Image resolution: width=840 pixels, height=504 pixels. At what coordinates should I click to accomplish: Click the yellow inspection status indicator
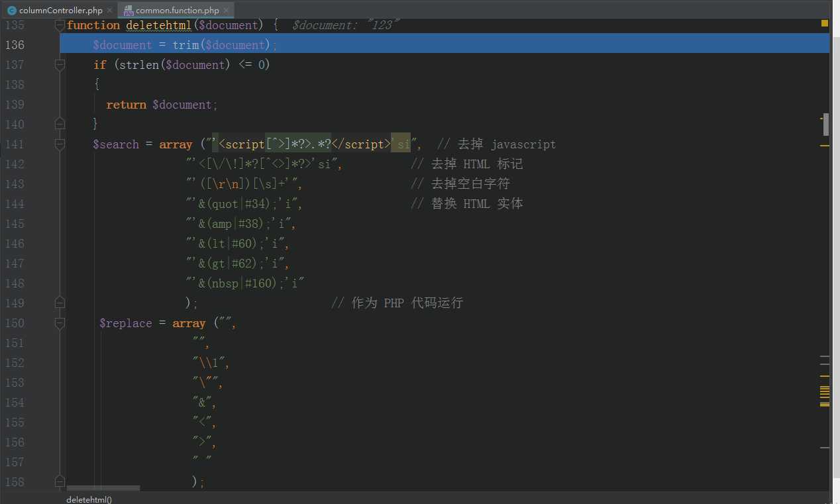[x=825, y=23]
